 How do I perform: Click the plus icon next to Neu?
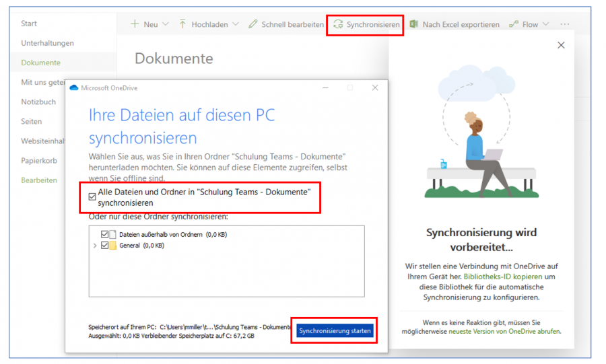click(x=135, y=24)
